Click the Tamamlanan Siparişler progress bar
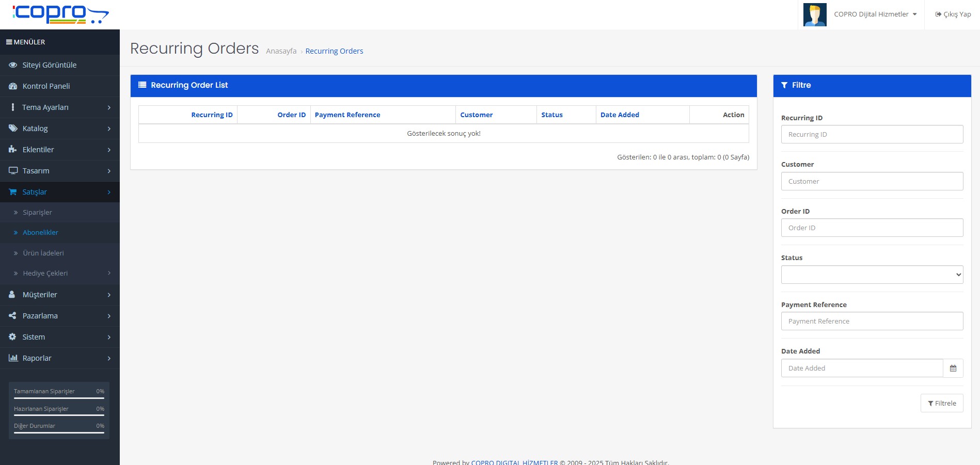980x465 pixels. tap(59, 398)
